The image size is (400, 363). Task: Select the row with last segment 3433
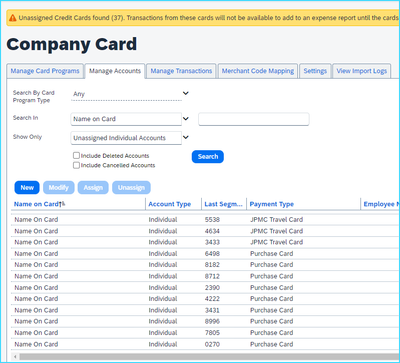point(205,242)
